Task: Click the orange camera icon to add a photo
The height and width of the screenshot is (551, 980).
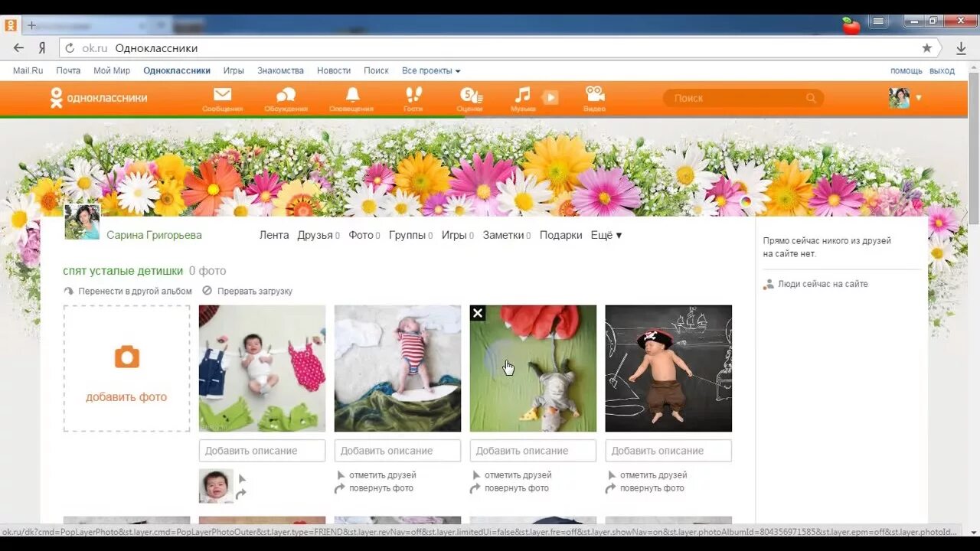Action: (127, 357)
